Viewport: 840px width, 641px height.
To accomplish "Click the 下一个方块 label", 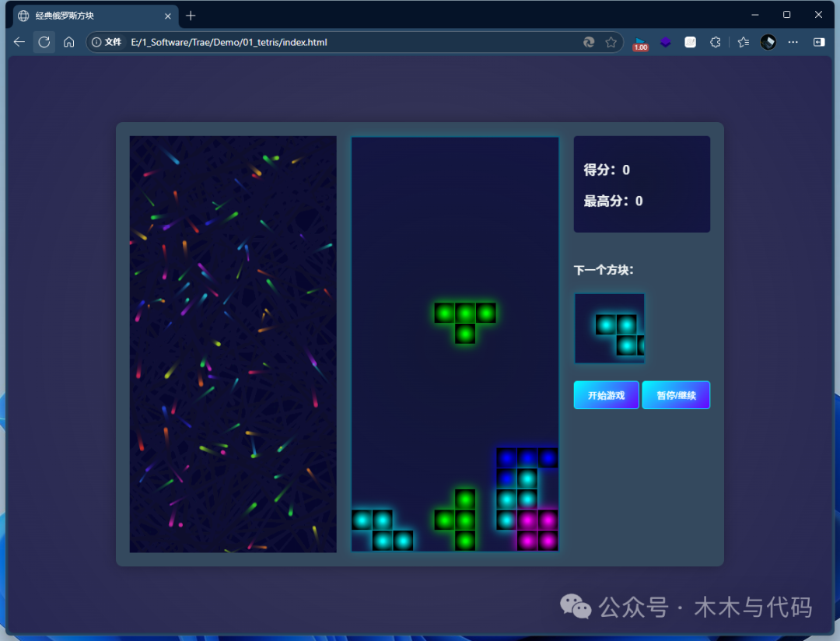I will 604,270.
